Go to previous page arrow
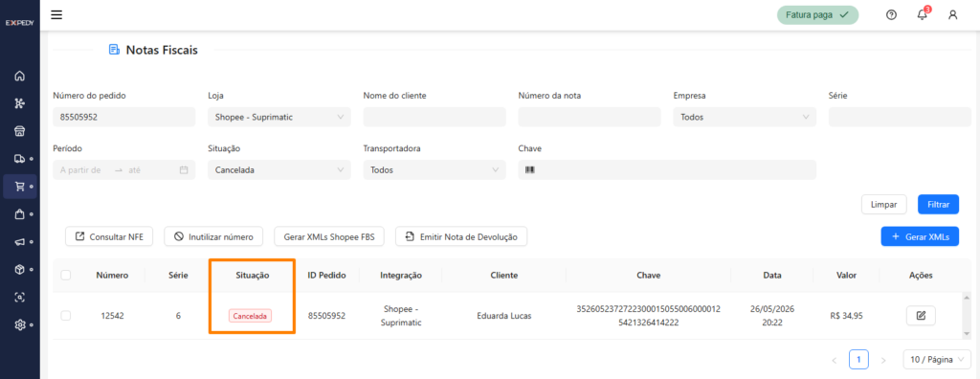The image size is (980, 379). tap(834, 360)
